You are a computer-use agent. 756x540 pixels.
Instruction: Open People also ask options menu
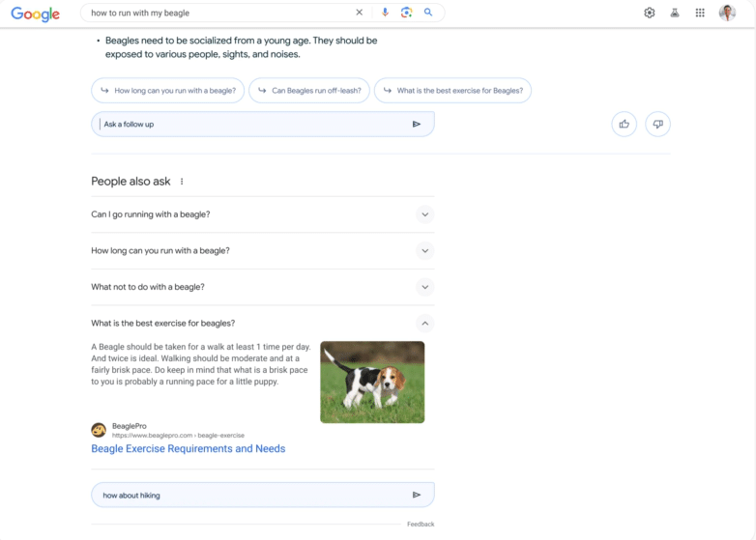[x=182, y=182]
